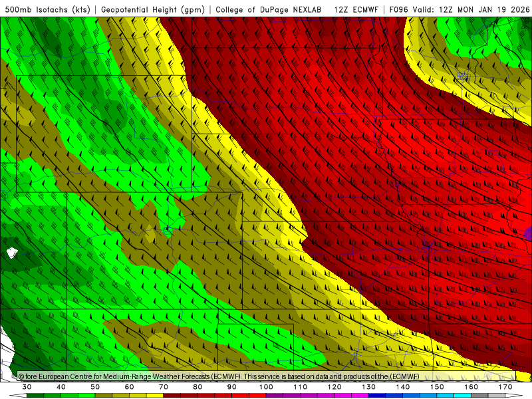This screenshot has height=399, width=532.
Task: Click the white calm-wind patch on the map
Action: (12, 253)
